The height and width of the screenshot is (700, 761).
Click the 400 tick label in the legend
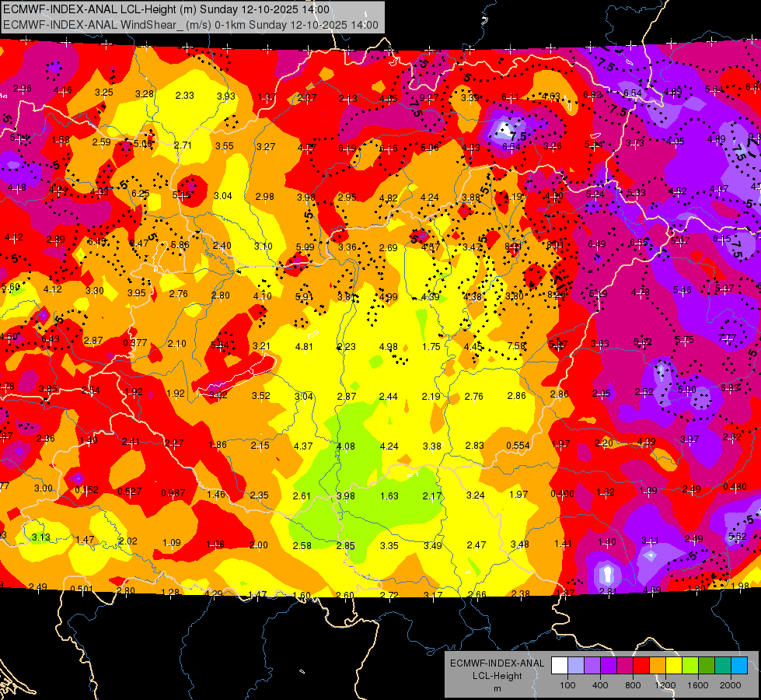(600, 685)
